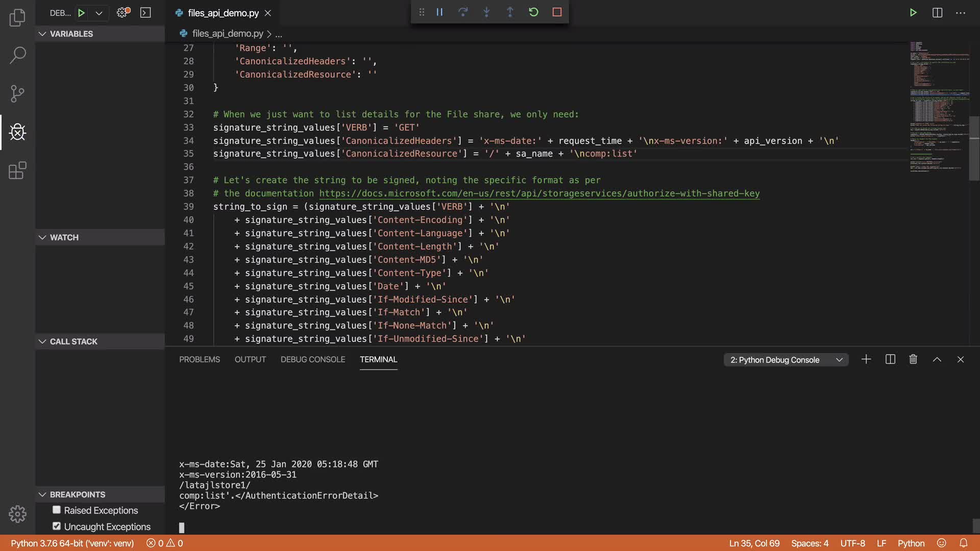Open the Source Control view
This screenshot has width=980, height=551.
pos(17,93)
